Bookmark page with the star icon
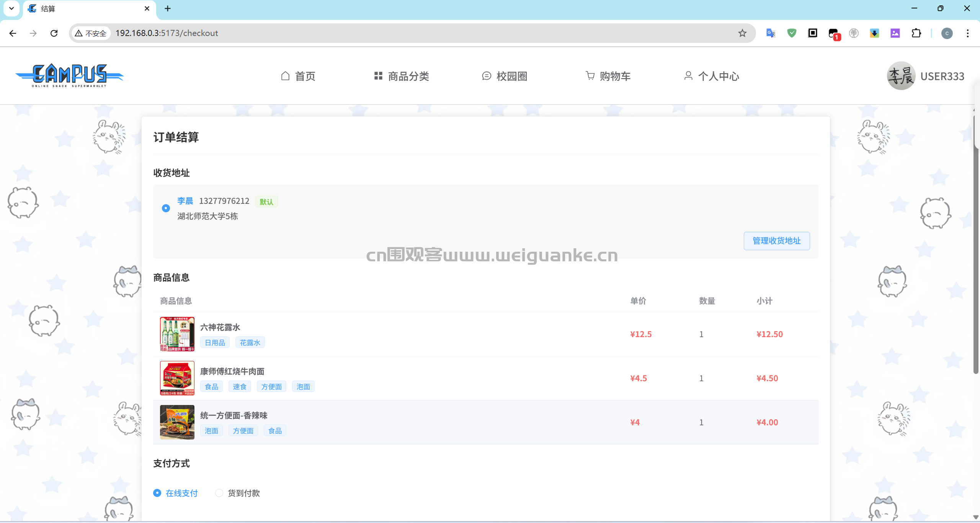This screenshot has width=980, height=523. (x=742, y=33)
